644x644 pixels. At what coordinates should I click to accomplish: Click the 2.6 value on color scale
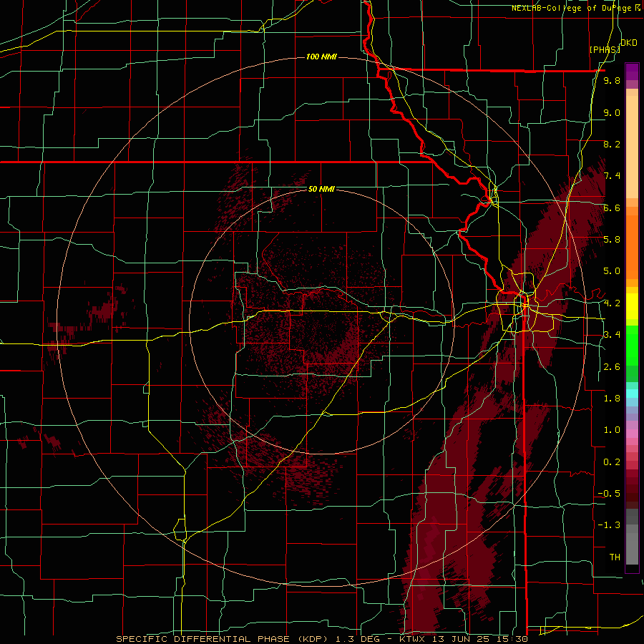[x=612, y=367]
